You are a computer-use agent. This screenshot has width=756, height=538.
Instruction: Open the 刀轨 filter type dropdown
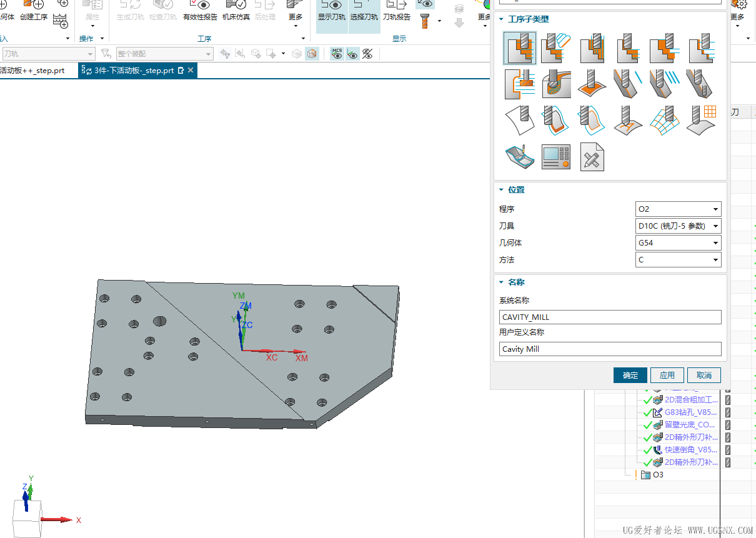click(x=48, y=54)
